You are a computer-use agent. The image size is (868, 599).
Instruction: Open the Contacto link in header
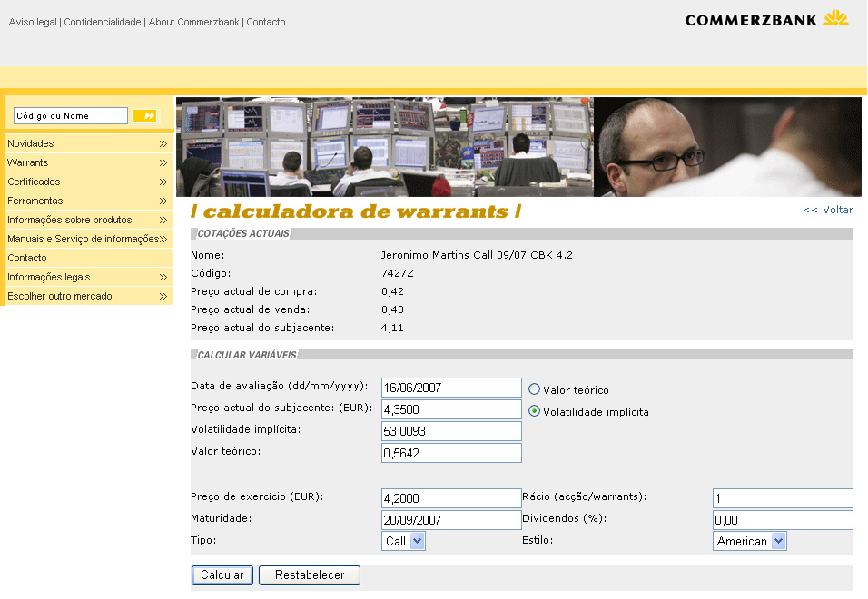coord(266,22)
